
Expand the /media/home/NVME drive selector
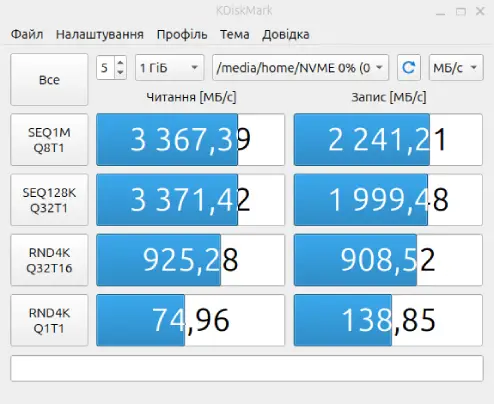pyautogui.click(x=300, y=68)
